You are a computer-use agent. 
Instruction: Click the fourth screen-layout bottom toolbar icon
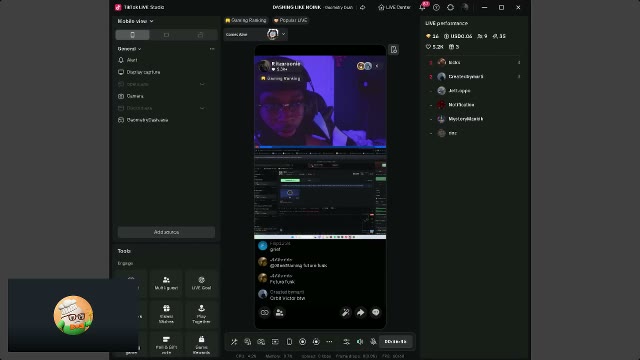pos(275,342)
